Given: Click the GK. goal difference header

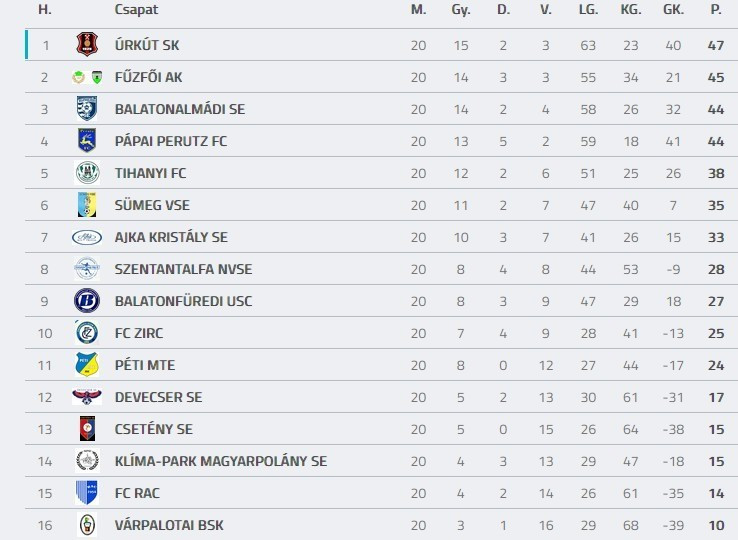Looking at the screenshot, I should [673, 10].
